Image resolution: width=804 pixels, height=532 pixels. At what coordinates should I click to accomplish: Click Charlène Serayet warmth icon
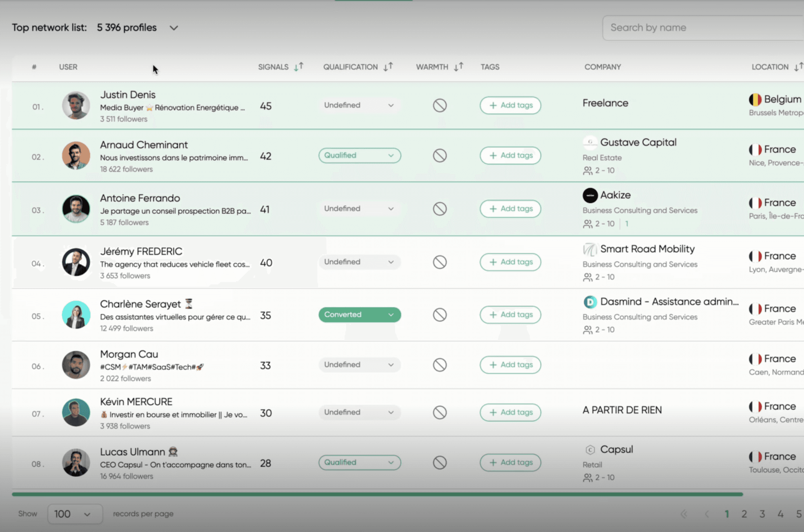pyautogui.click(x=440, y=315)
